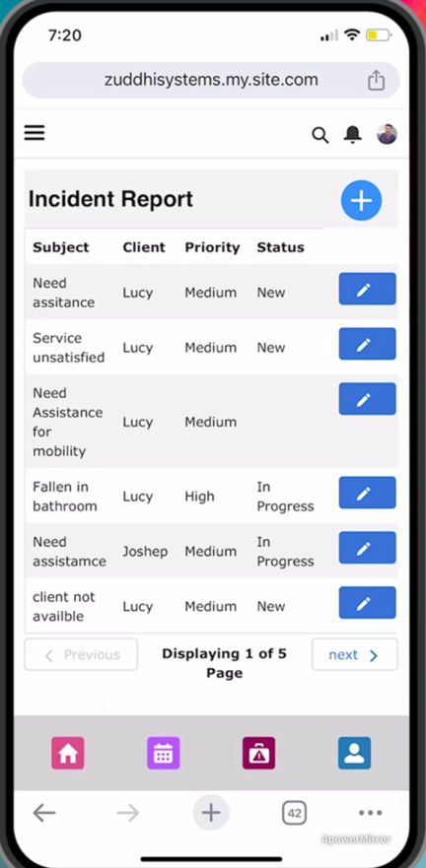The height and width of the screenshot is (868, 426).
Task: Open the purple calendar tab
Action: click(164, 754)
